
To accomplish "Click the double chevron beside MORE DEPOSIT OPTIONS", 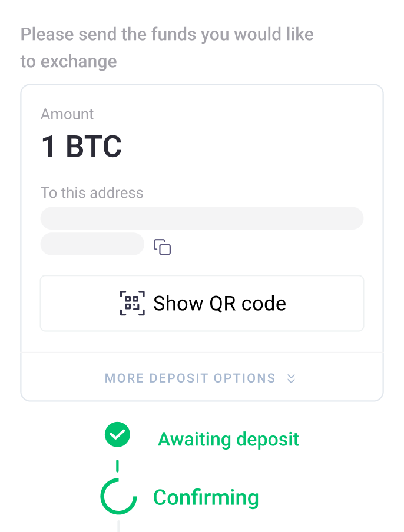I will (291, 378).
